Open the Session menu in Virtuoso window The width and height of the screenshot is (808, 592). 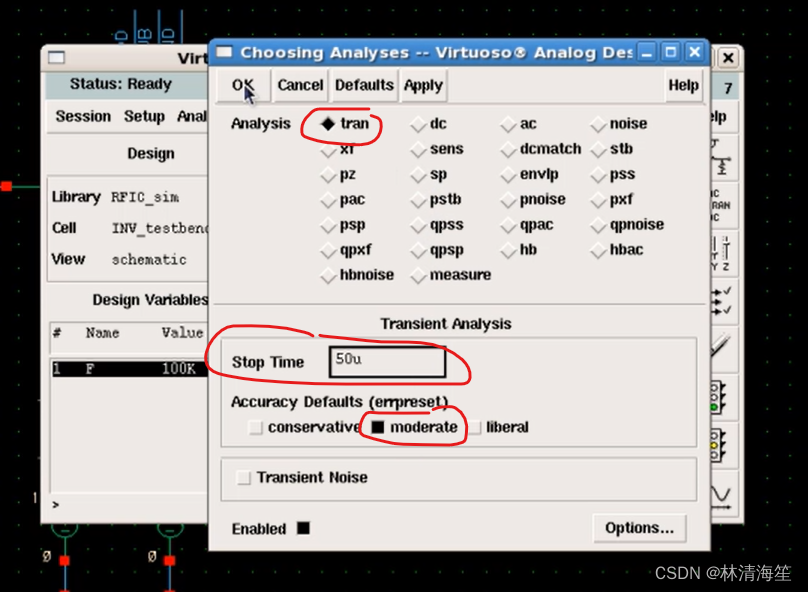83,116
